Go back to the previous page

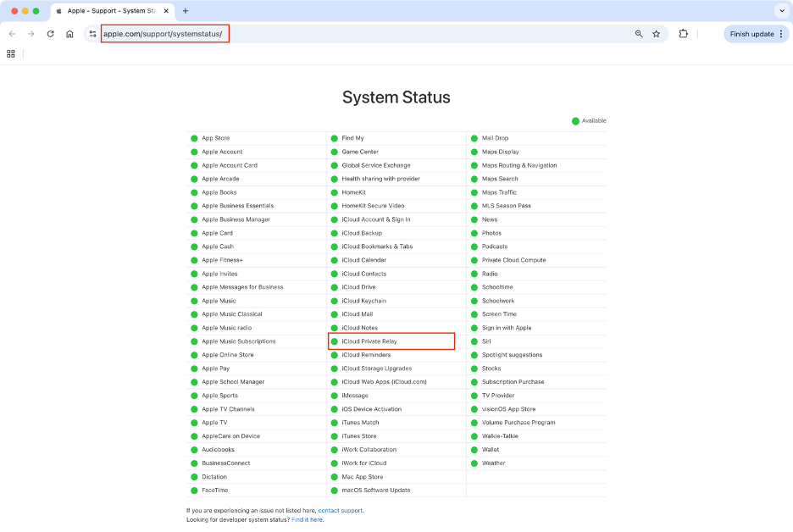12,34
